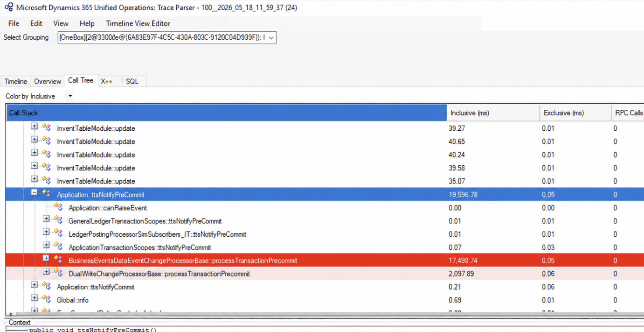Switch to the Timeline tab

tap(16, 81)
